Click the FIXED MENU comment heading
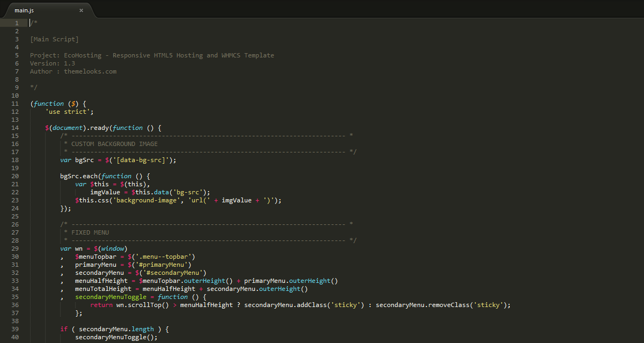The height and width of the screenshot is (343, 644). 90,232
